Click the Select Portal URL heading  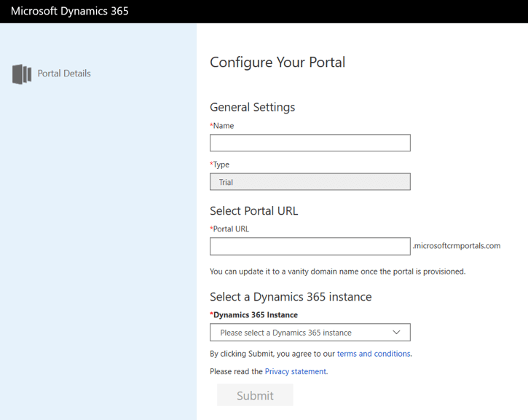point(253,210)
